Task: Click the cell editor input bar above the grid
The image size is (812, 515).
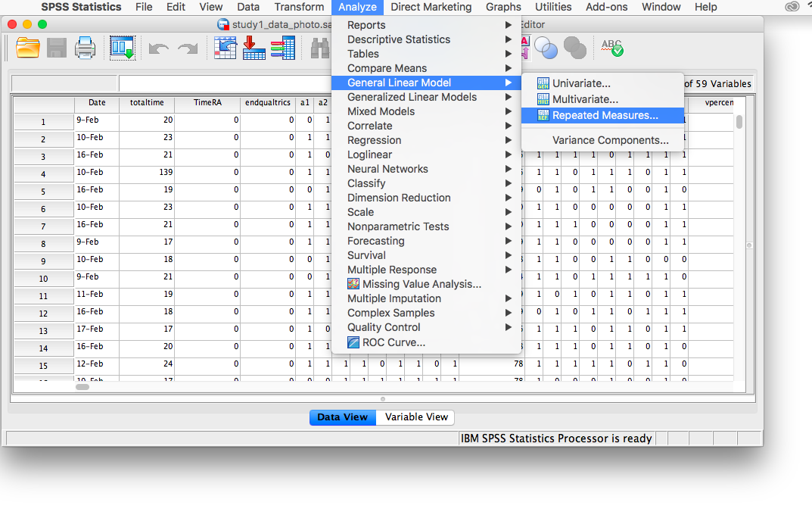Action: click(225, 83)
